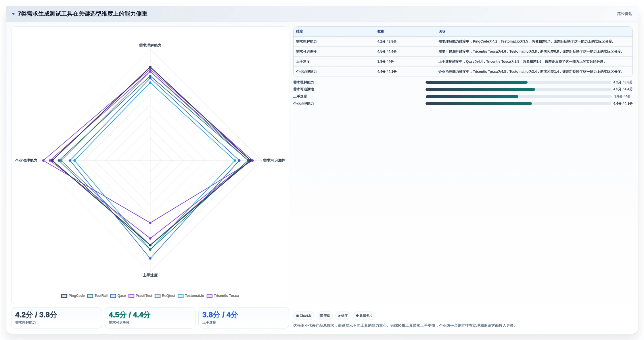Click the 需求可追溯性 data card
Viewport: 644px width, 340px height.
coord(150,318)
